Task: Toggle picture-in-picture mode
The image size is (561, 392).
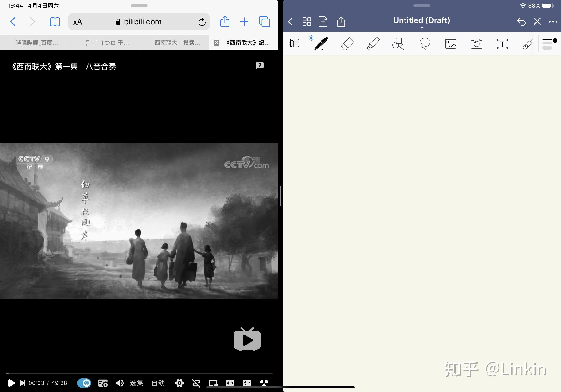Action: tap(213, 383)
